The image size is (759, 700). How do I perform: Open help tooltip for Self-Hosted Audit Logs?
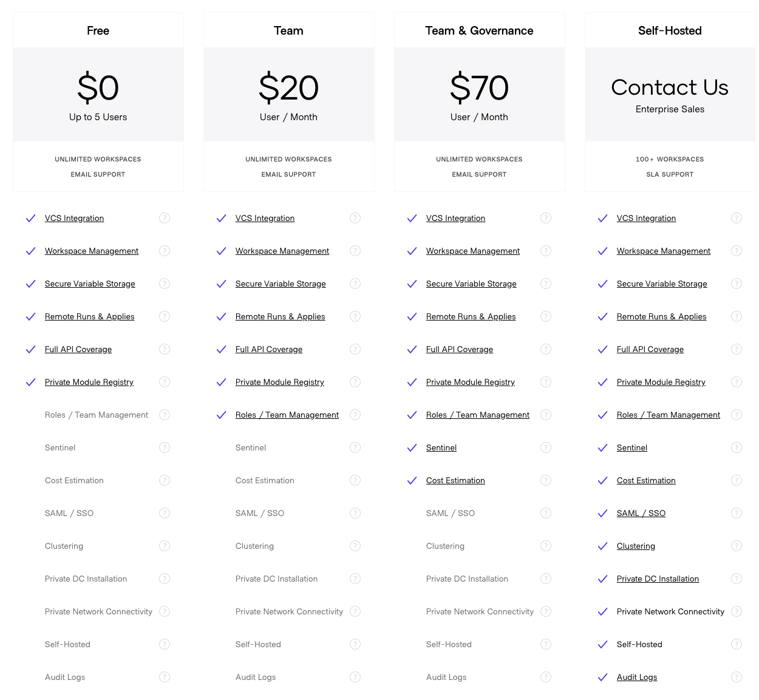pyautogui.click(x=737, y=677)
